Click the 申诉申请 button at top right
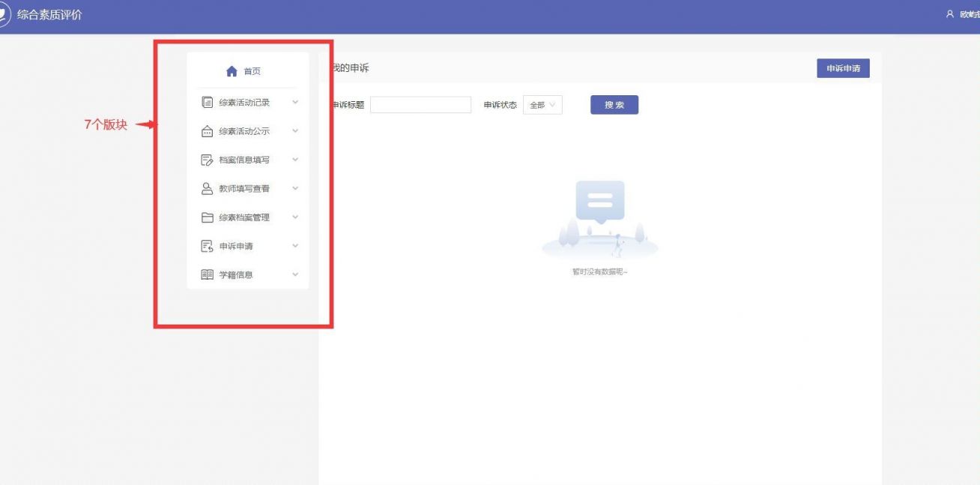This screenshot has height=485, width=980. (x=844, y=68)
